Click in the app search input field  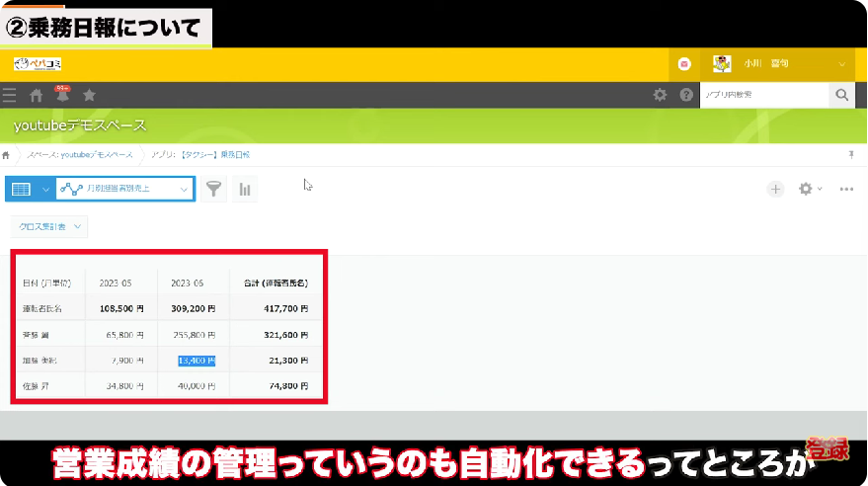[762, 95]
